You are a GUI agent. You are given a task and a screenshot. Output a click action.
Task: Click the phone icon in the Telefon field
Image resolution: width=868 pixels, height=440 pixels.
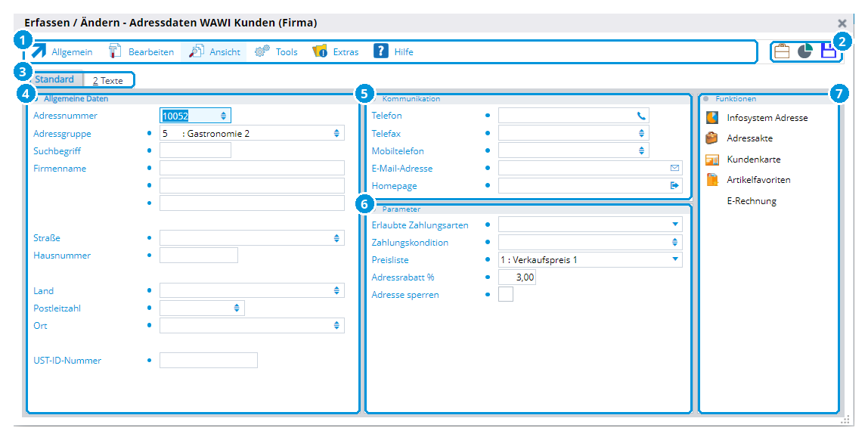click(641, 116)
